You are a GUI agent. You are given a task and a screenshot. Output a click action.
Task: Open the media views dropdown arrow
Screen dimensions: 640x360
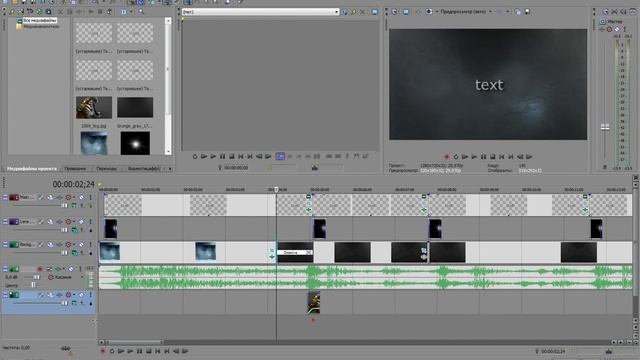point(131,12)
